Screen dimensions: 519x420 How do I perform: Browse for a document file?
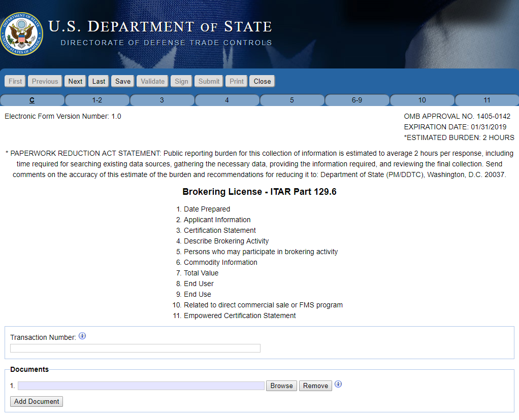[x=281, y=386]
